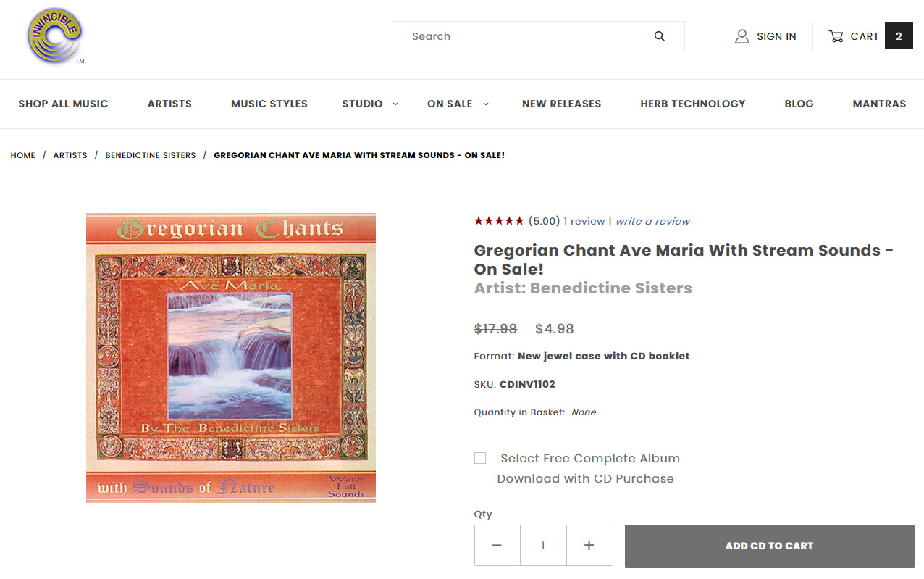Increase quantity with the plus icon
Screen dimensions: 924x579
[x=589, y=545]
